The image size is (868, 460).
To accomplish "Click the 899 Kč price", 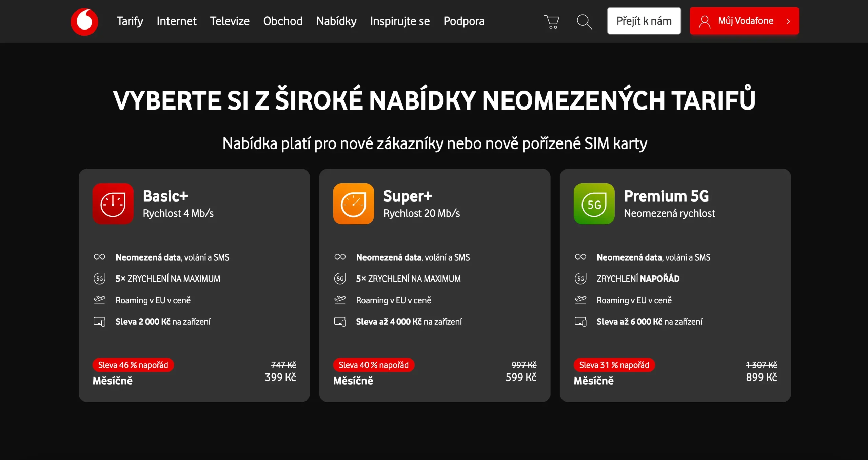I will click(762, 377).
